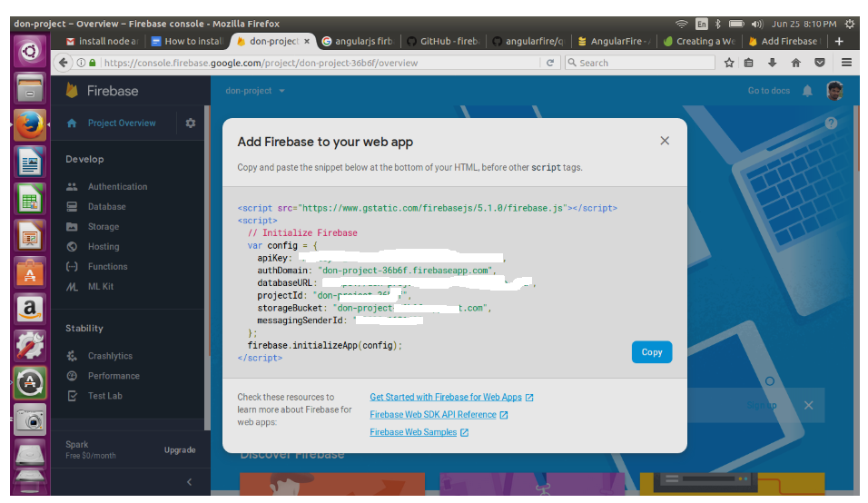
Task: Click the Pocket icon in toolbar
Action: pyautogui.click(x=820, y=63)
